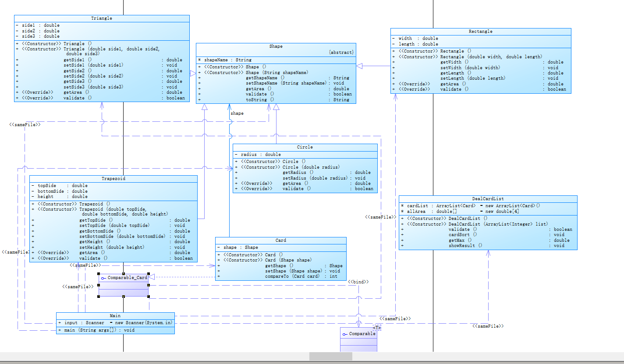
Task: Click the setShapeName (String shapeName) operation
Action: click(x=274, y=83)
